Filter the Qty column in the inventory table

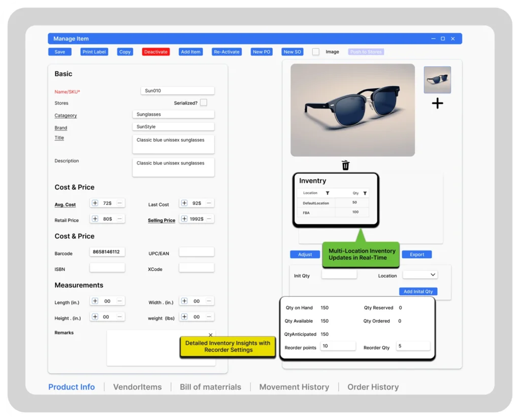(x=365, y=193)
